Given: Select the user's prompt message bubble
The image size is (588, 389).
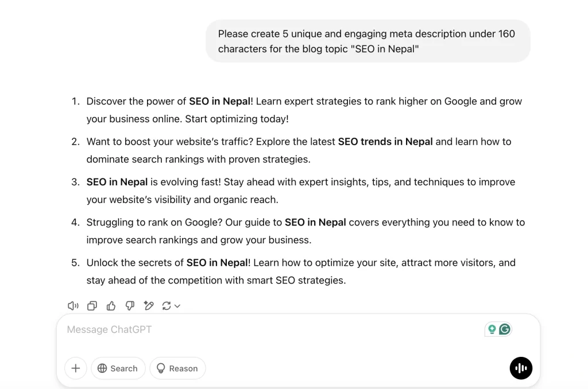Looking at the screenshot, I should [x=367, y=41].
